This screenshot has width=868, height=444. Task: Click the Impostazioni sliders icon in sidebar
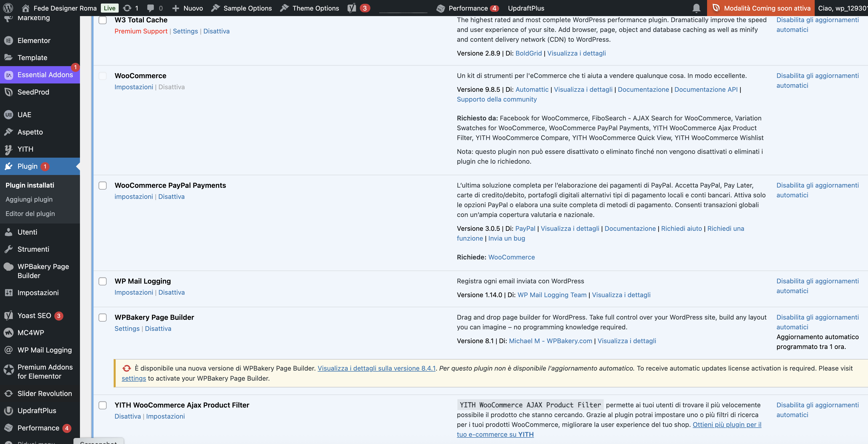[9, 292]
